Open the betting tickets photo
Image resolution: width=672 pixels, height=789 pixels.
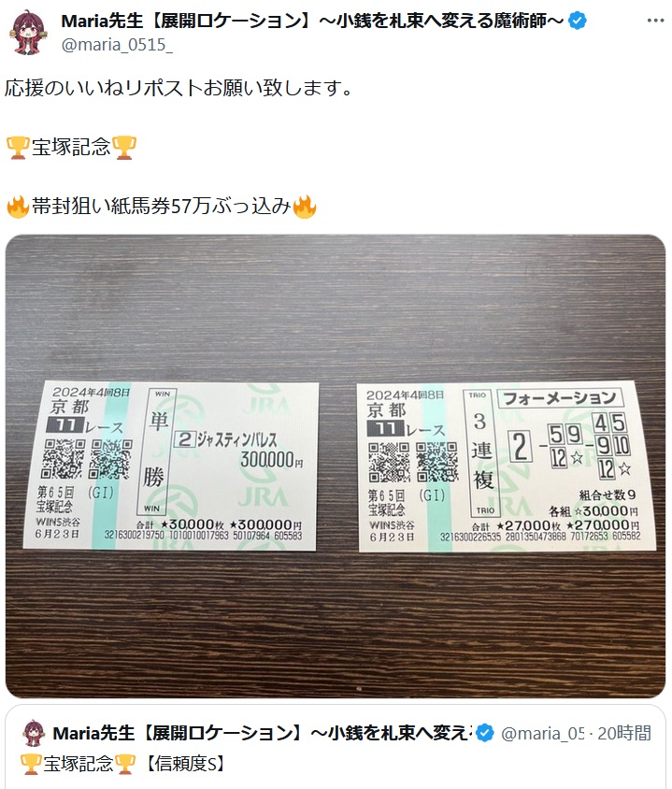coord(336,466)
